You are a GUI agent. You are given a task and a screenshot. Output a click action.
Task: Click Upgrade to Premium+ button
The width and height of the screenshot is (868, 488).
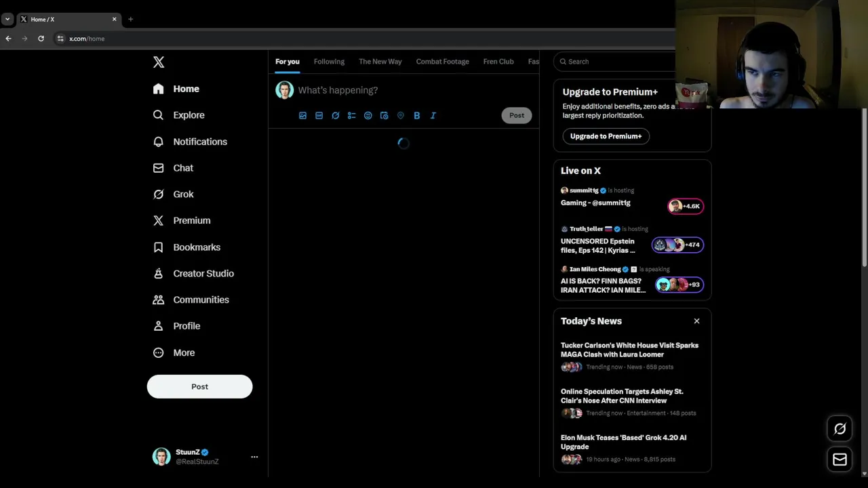pos(606,136)
